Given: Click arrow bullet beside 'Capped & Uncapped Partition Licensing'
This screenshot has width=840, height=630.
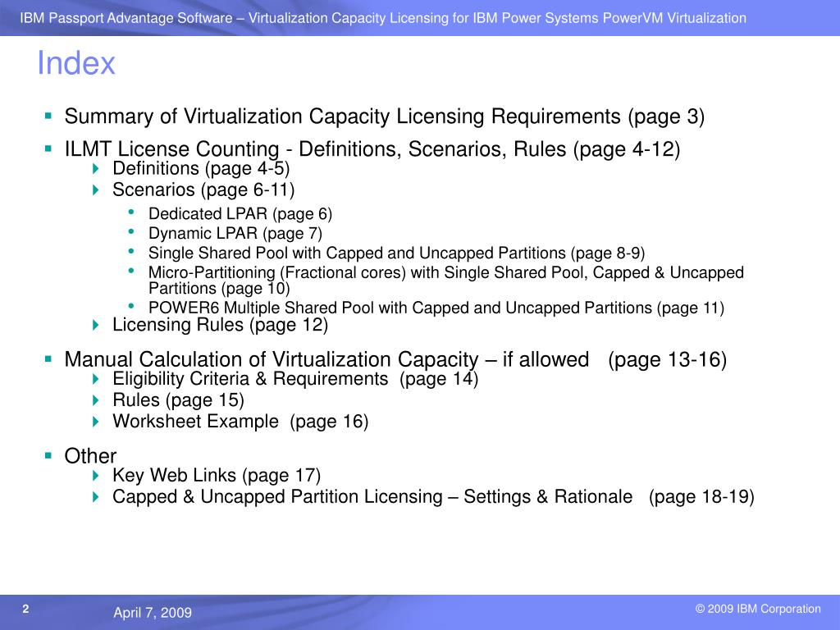Looking at the screenshot, I should click(96, 496).
